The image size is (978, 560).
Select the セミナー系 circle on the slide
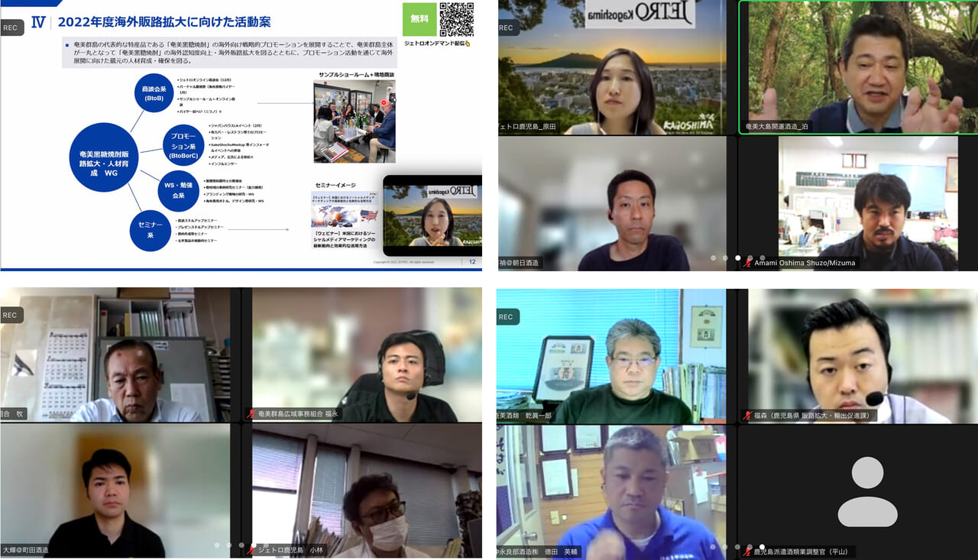[150, 231]
